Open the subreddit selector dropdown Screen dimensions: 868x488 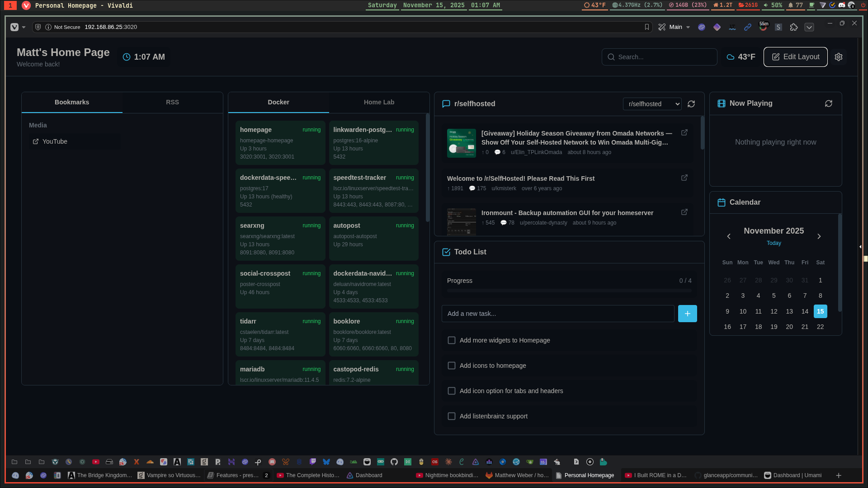click(652, 104)
